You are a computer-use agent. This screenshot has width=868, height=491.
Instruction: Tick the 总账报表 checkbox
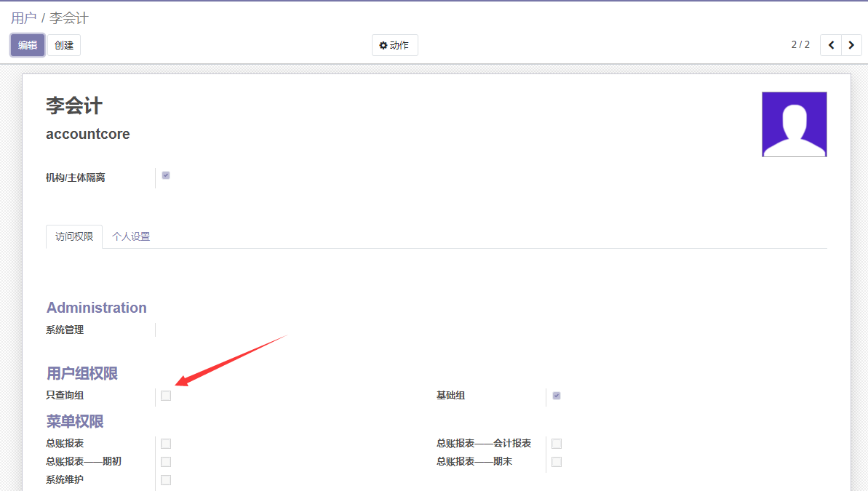(166, 444)
